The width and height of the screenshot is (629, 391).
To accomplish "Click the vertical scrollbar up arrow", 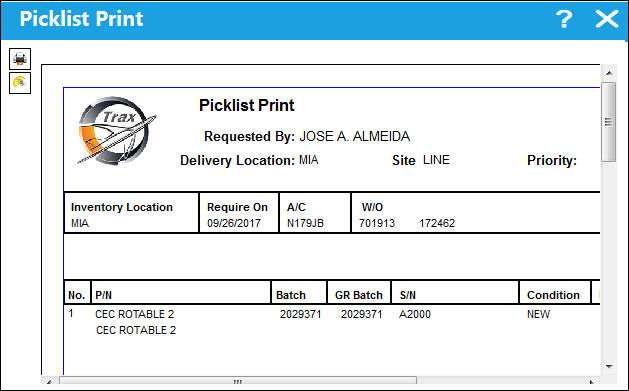I will (609, 73).
